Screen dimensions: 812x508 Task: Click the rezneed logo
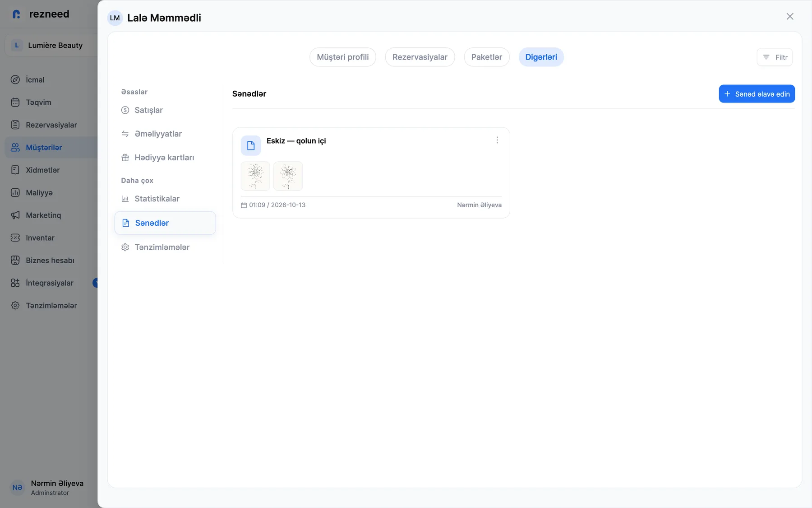coord(41,14)
